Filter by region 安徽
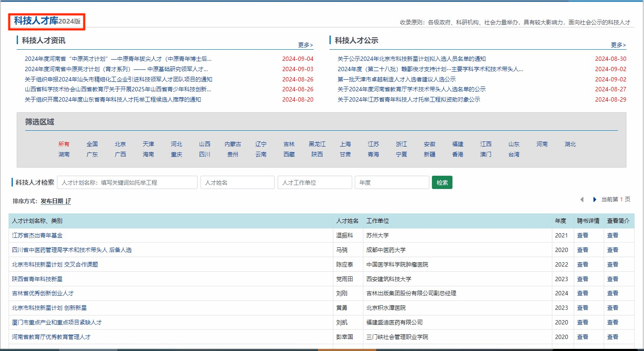The height and width of the screenshot is (351, 644). pos(430,144)
